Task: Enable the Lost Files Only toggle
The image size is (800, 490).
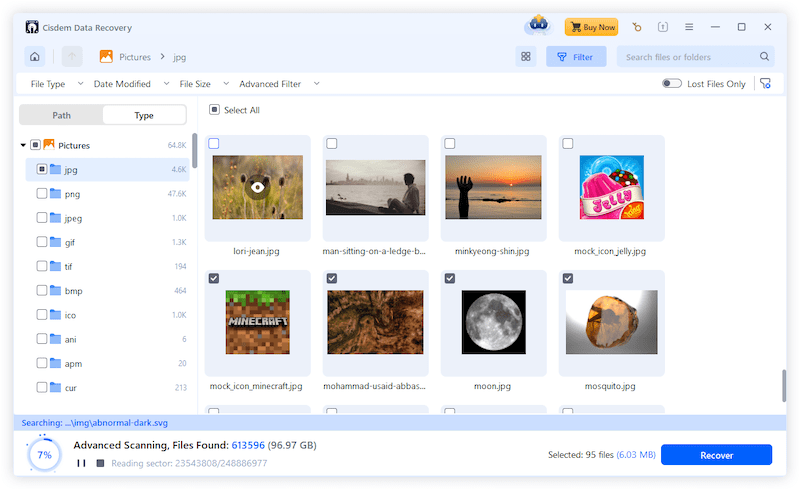Action: click(x=672, y=84)
